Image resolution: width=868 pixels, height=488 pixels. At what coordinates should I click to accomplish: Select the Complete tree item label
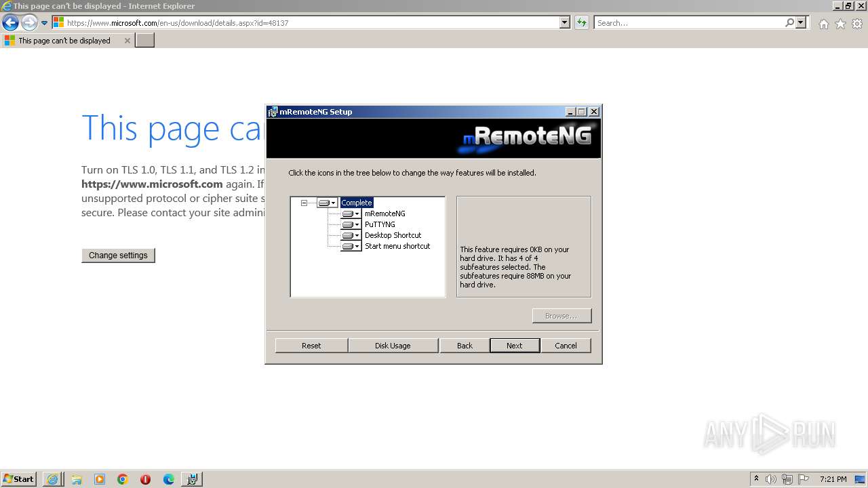(357, 203)
